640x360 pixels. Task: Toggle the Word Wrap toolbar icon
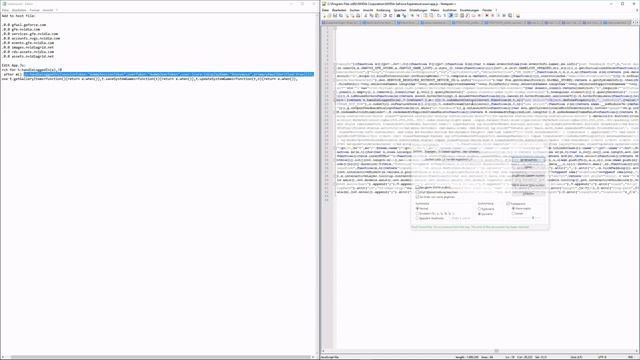[438, 16]
